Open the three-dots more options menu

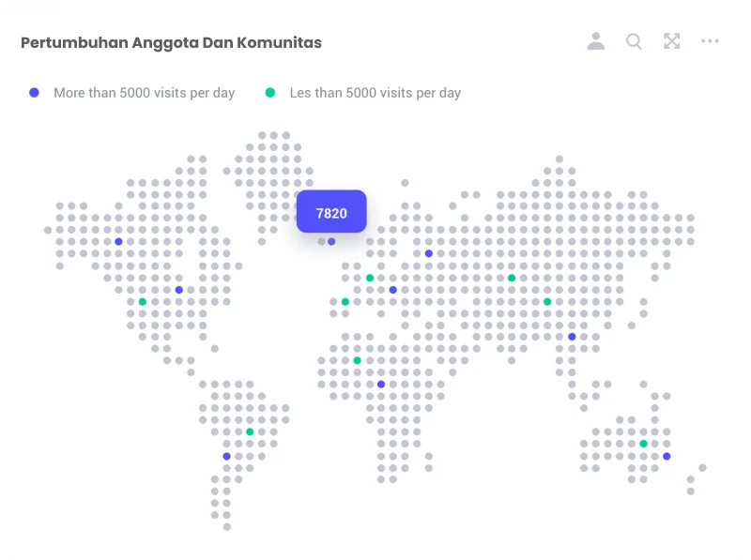coord(710,41)
